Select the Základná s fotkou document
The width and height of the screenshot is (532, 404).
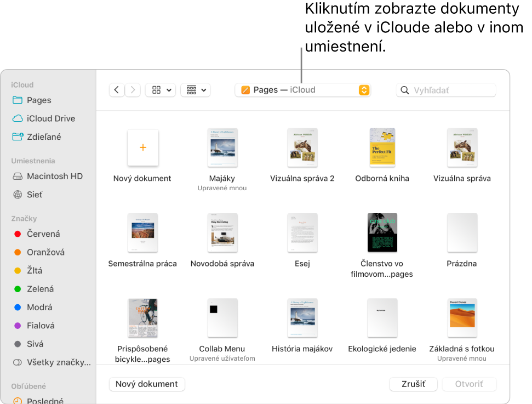[462, 318]
